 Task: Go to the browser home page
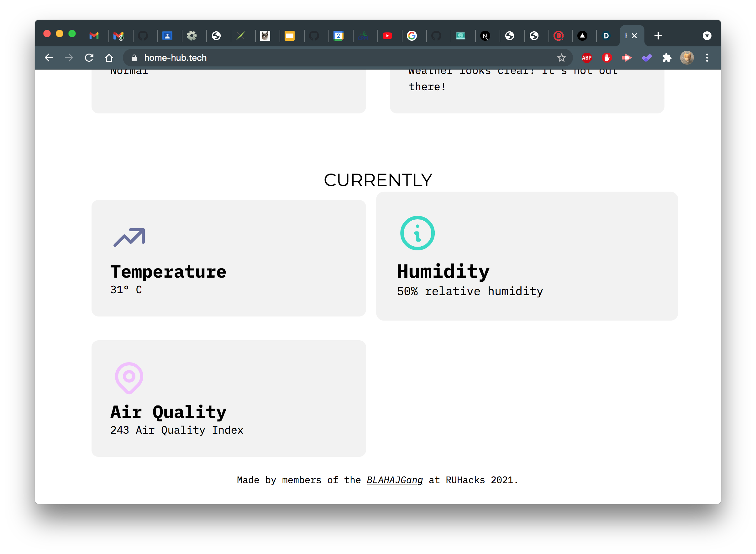[109, 58]
